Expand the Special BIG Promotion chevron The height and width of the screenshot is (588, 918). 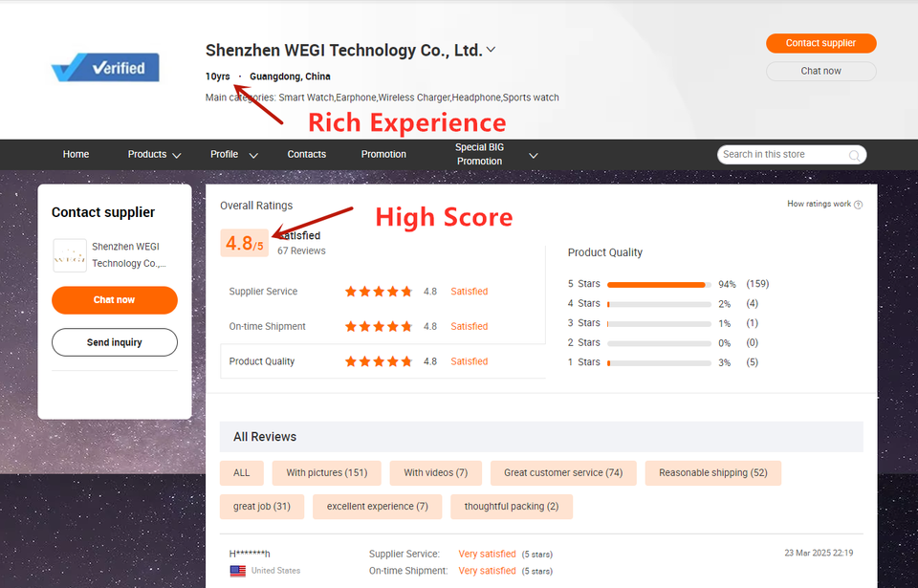[x=534, y=155]
